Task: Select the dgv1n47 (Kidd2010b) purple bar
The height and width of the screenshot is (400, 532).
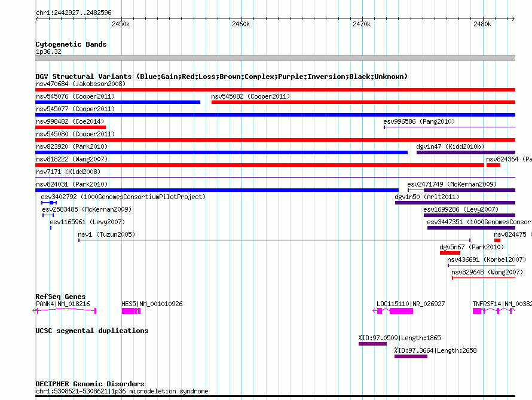Action: (x=466, y=152)
